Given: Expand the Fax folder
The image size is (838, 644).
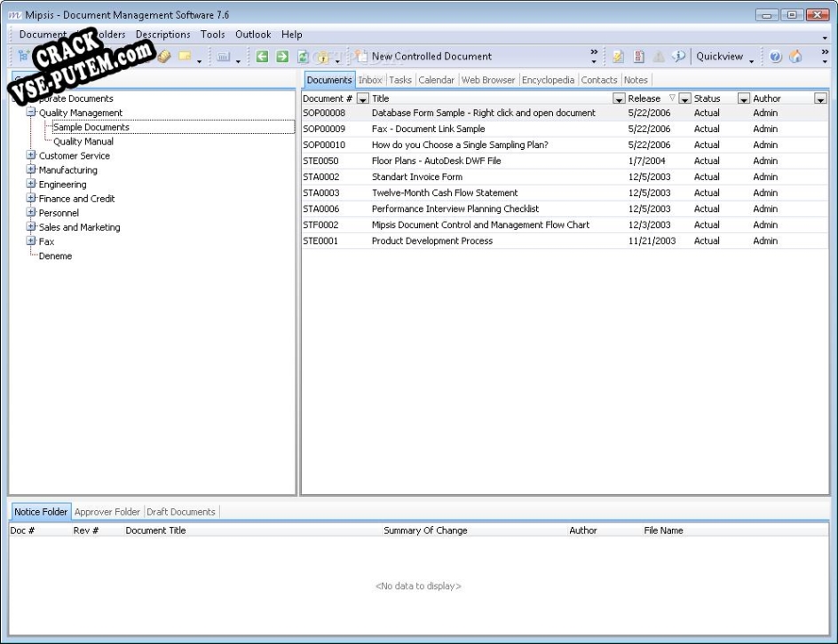Looking at the screenshot, I should tap(31, 240).
